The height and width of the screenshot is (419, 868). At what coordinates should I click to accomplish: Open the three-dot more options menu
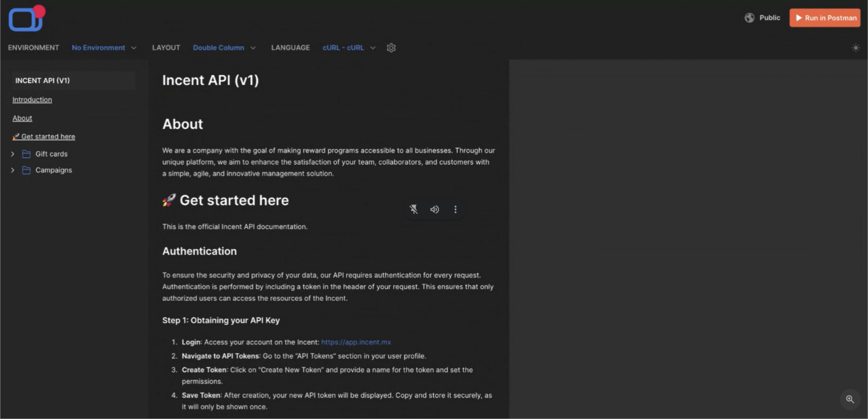pos(455,210)
